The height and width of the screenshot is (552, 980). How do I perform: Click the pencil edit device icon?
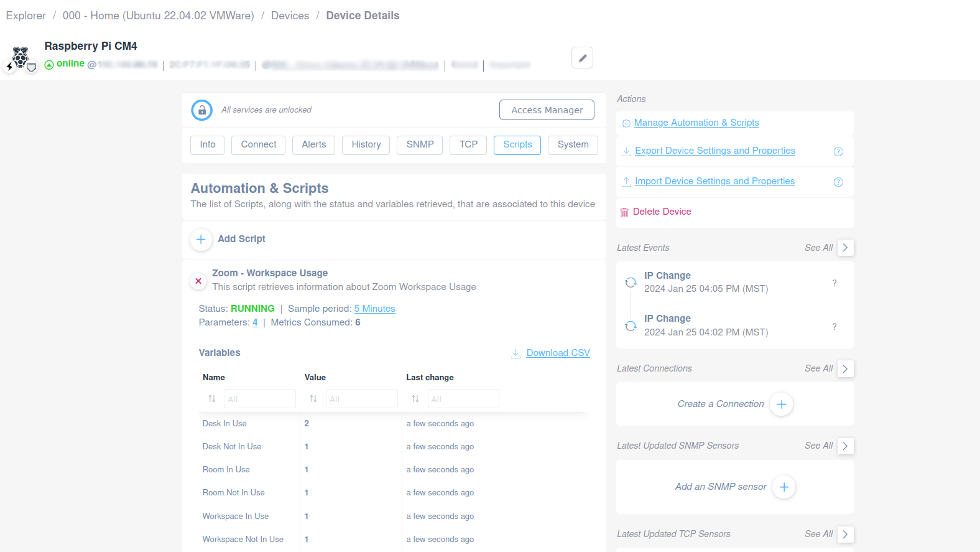[582, 58]
